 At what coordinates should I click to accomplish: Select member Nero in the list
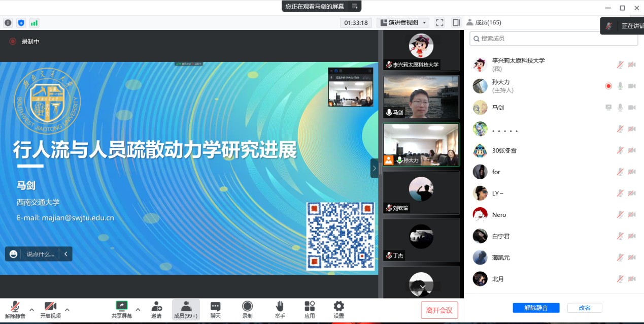[554, 214]
